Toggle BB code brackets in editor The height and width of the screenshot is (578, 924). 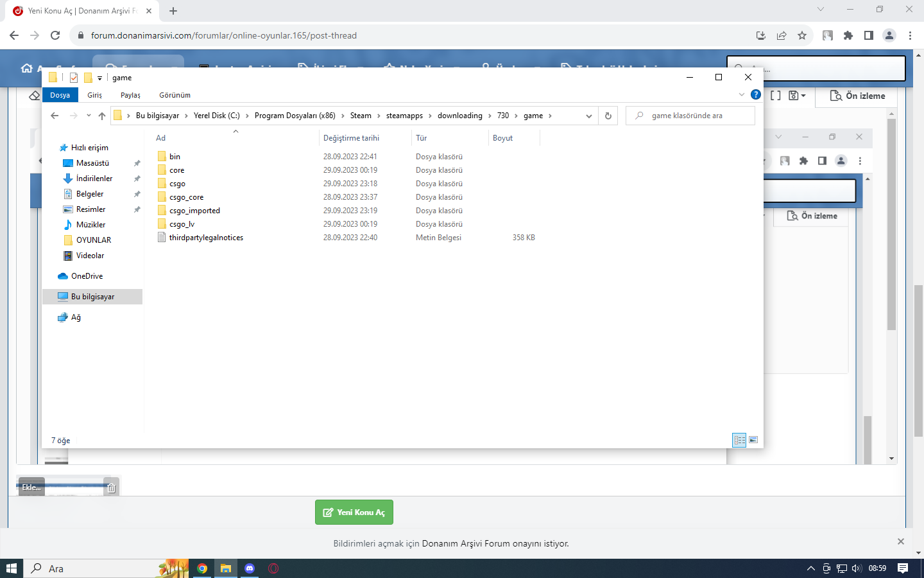click(x=775, y=96)
